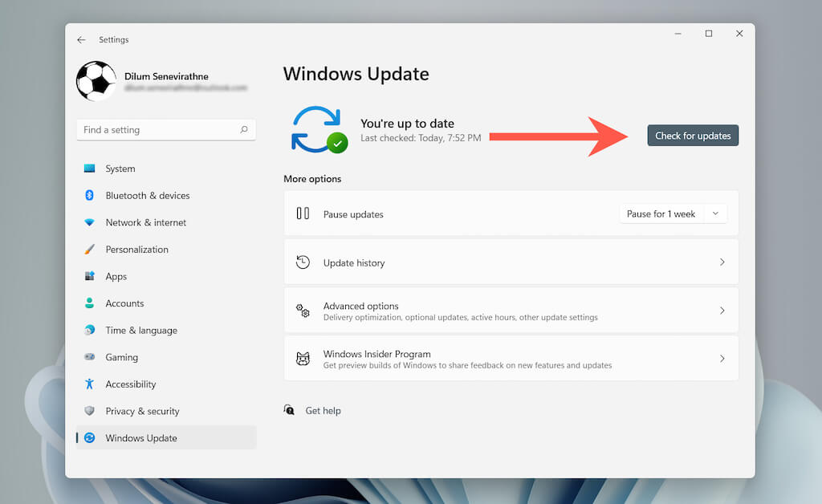Click the dropdown chevron beside Pause for 1 week
Viewport: 822px width, 504px height.
click(715, 213)
